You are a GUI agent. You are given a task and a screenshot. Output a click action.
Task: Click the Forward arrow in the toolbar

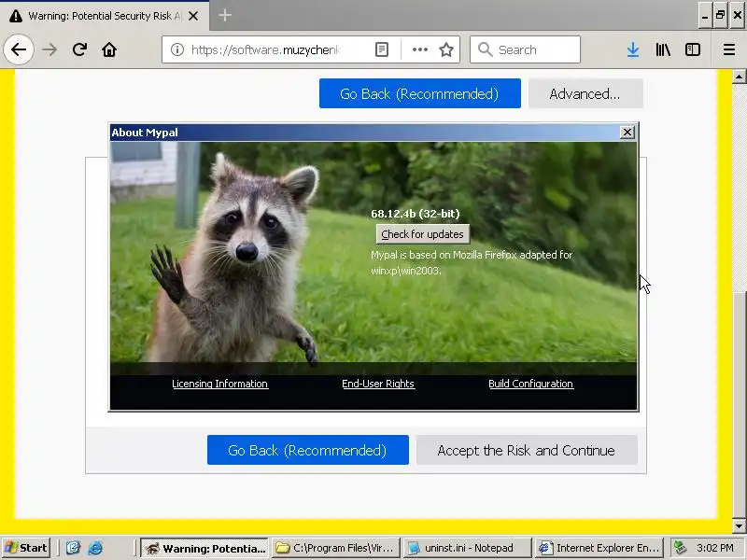coord(49,49)
